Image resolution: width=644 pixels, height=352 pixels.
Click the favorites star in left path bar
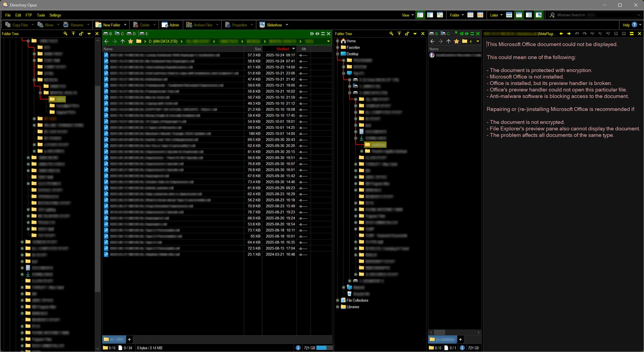130,41
